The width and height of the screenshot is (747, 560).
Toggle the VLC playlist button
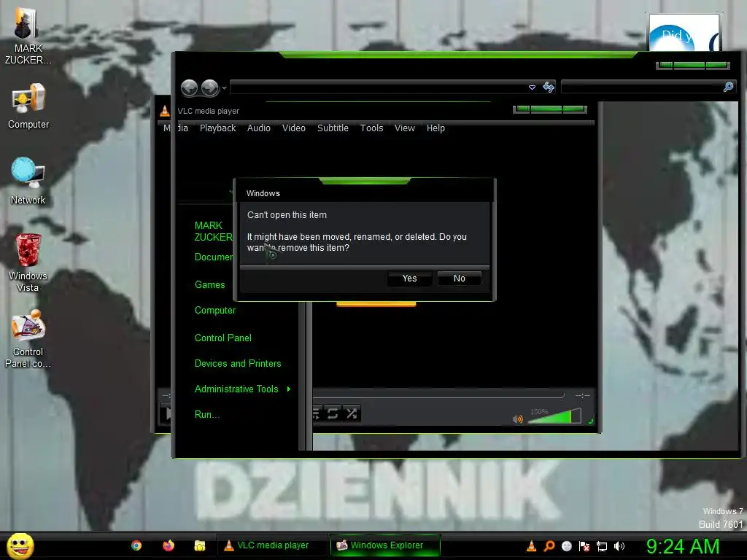click(317, 413)
